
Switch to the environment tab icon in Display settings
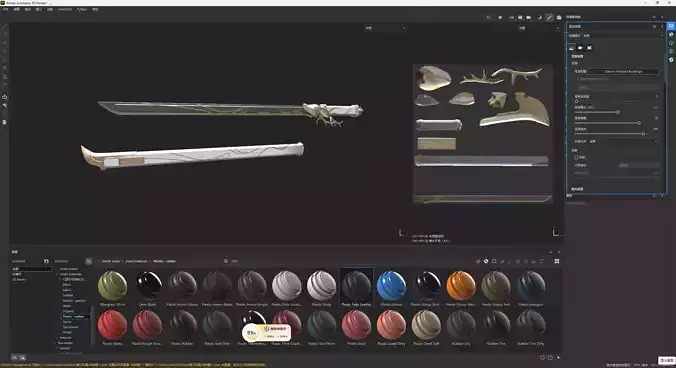pyautogui.click(x=572, y=48)
